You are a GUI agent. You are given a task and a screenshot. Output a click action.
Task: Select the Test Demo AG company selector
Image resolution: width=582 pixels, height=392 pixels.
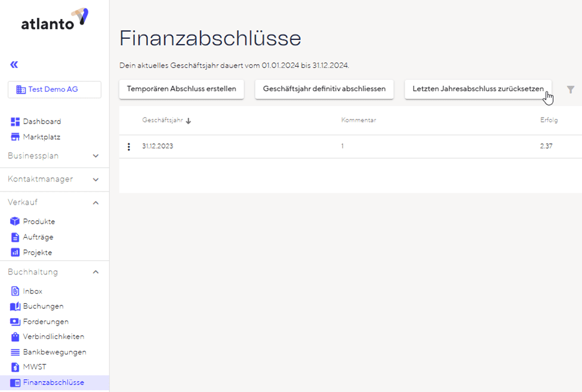point(54,89)
